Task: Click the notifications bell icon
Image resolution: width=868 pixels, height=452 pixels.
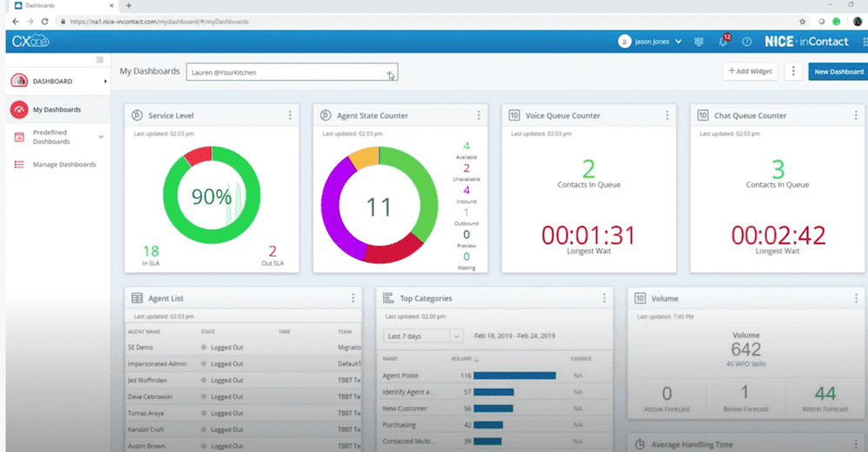Action: tap(722, 42)
